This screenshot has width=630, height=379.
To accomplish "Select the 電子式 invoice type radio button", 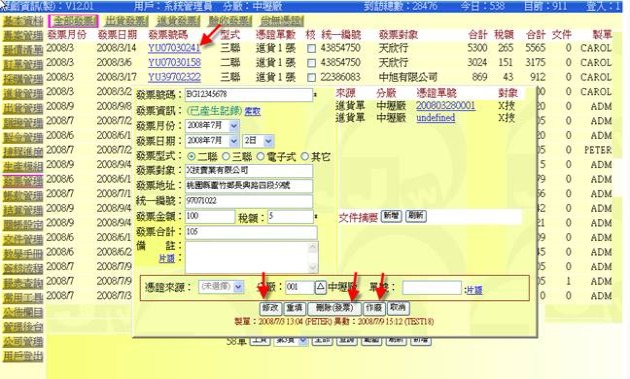I will [261, 156].
